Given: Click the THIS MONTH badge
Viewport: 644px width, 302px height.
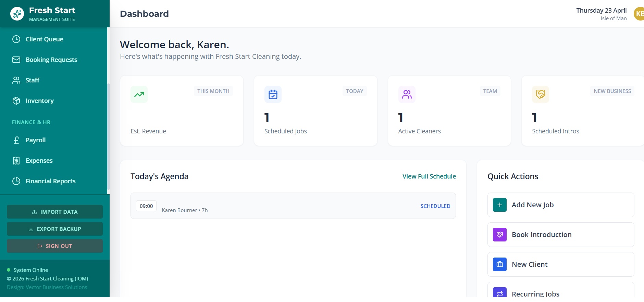Looking at the screenshot, I should [x=213, y=91].
